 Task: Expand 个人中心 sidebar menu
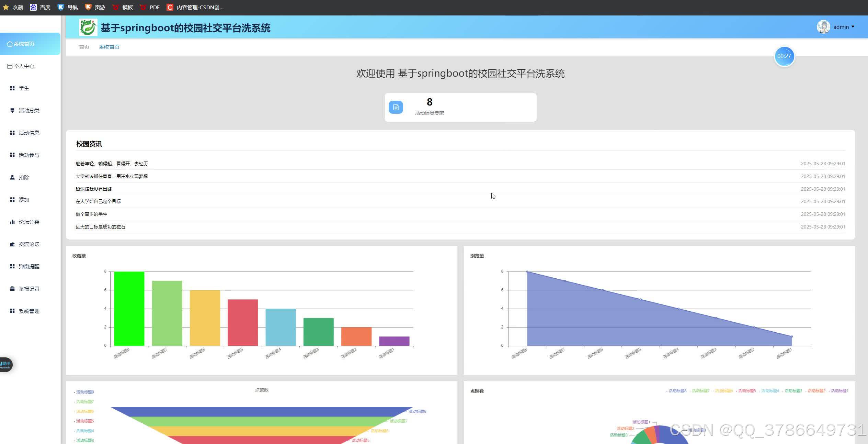(x=24, y=66)
